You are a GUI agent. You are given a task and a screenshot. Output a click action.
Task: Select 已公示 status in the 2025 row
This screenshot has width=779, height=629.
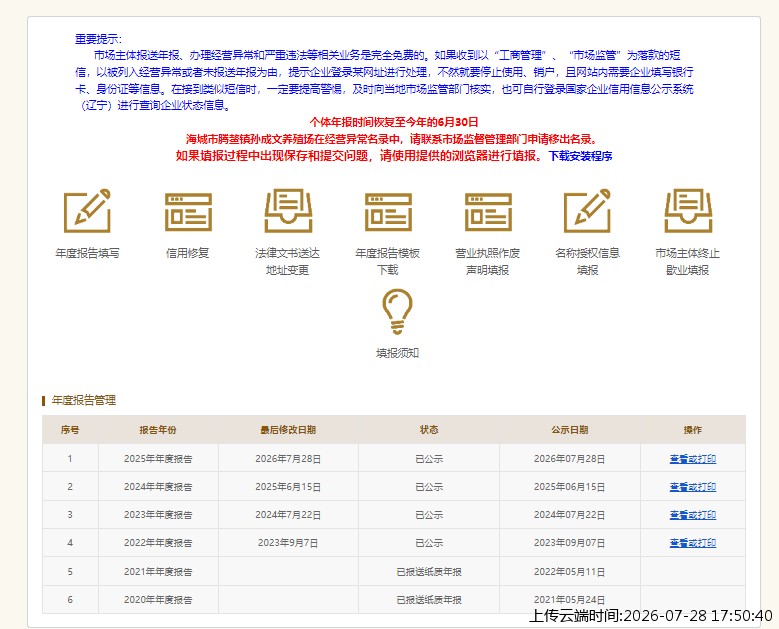[429, 459]
